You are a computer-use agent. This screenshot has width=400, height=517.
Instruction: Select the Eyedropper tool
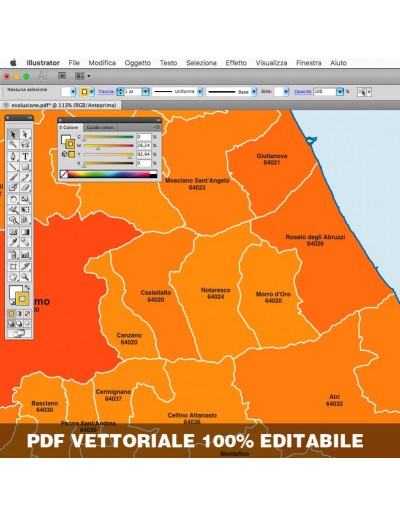point(13,242)
